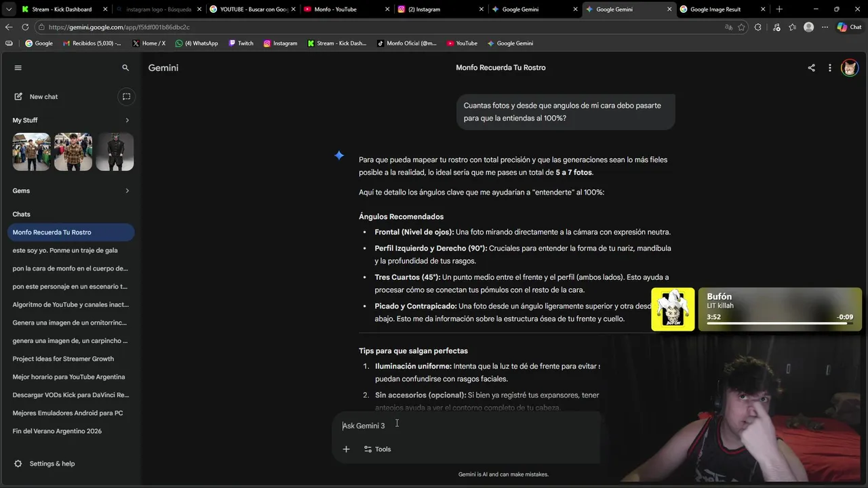Open chat 'Fin del Verano Argentino 2026'
Viewport: 868px width, 488px height.
(71, 431)
